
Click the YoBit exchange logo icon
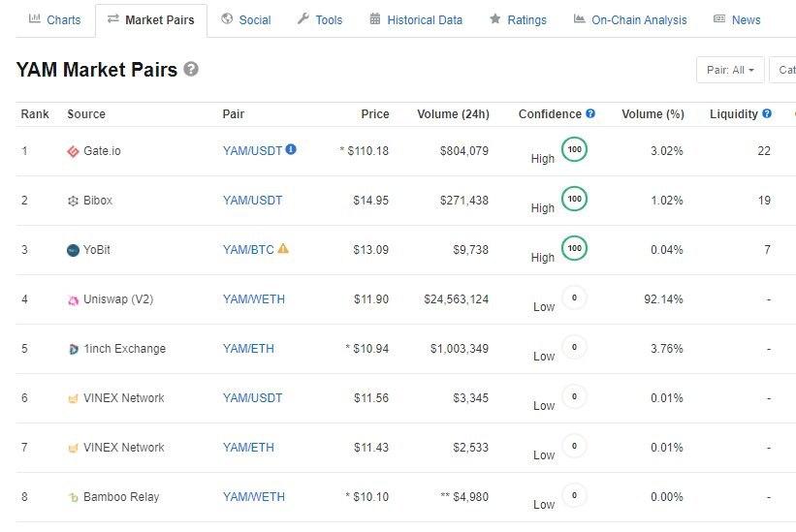tap(73, 250)
